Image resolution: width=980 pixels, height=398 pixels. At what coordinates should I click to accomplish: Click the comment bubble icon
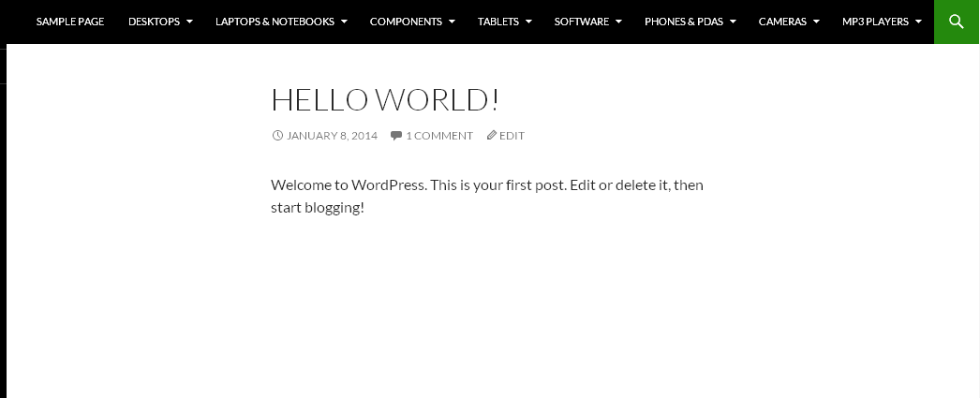395,136
